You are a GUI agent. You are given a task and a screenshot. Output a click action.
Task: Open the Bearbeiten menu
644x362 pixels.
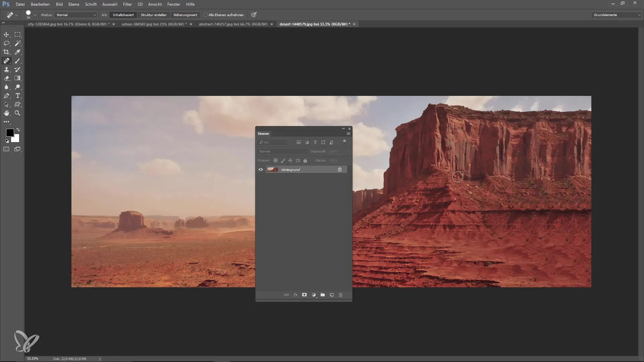tap(40, 4)
